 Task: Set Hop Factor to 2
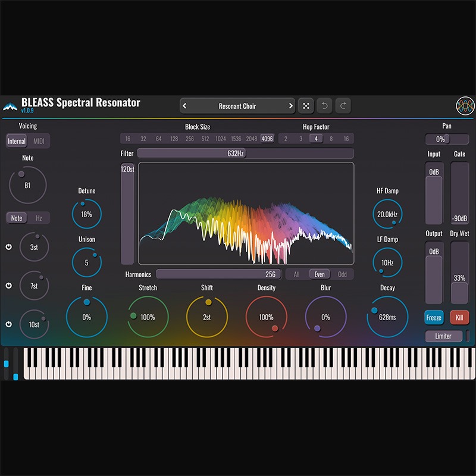(x=286, y=139)
